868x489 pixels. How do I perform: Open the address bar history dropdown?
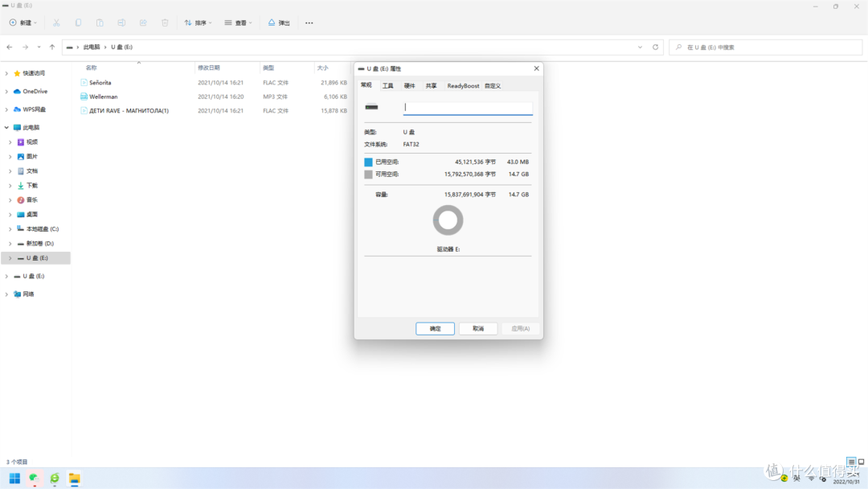tap(640, 47)
